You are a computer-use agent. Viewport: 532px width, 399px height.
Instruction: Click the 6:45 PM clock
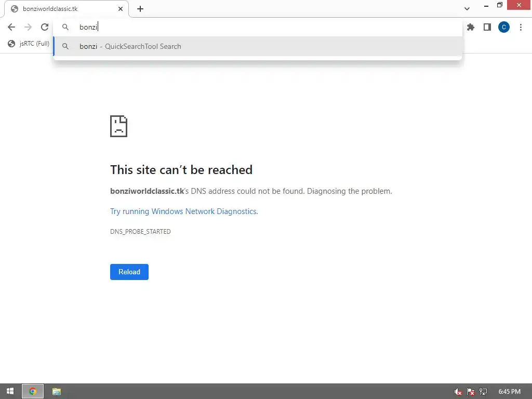pyautogui.click(x=509, y=392)
